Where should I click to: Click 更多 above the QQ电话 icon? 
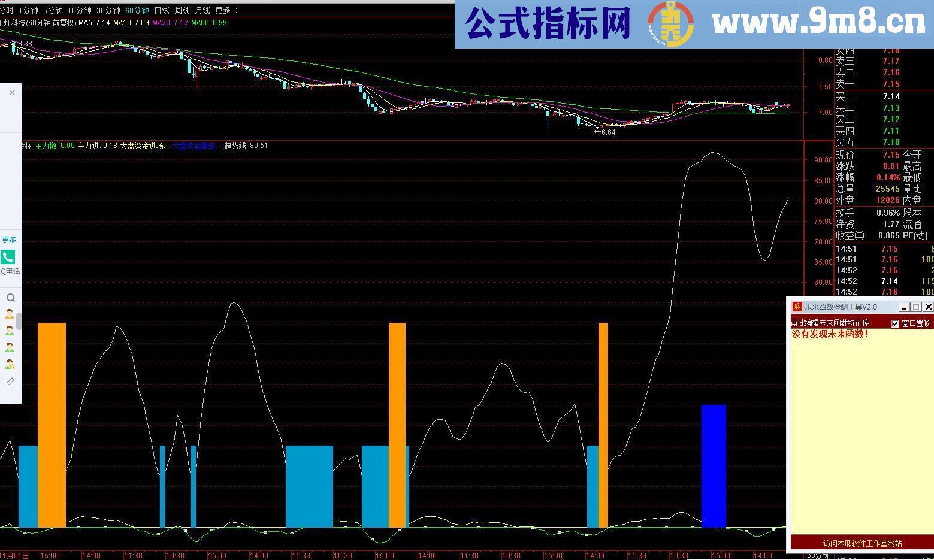[8, 239]
